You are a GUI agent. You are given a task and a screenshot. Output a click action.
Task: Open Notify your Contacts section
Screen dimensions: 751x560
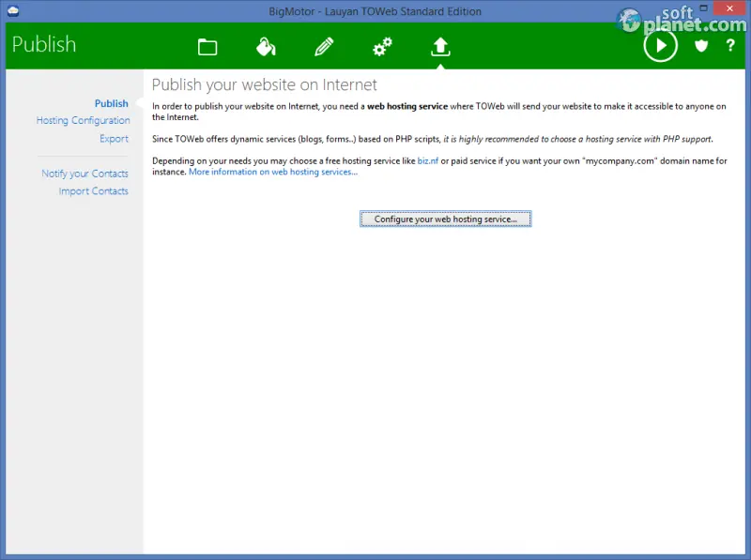pos(84,174)
